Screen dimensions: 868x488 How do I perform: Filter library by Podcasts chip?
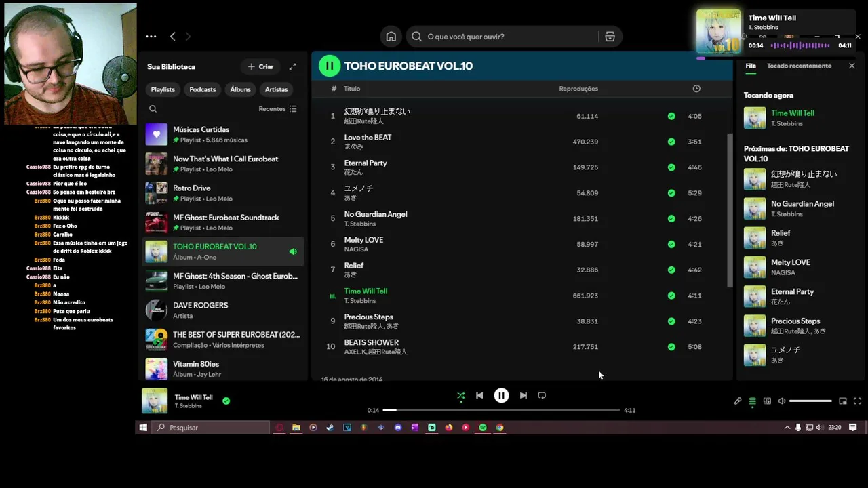[203, 89]
